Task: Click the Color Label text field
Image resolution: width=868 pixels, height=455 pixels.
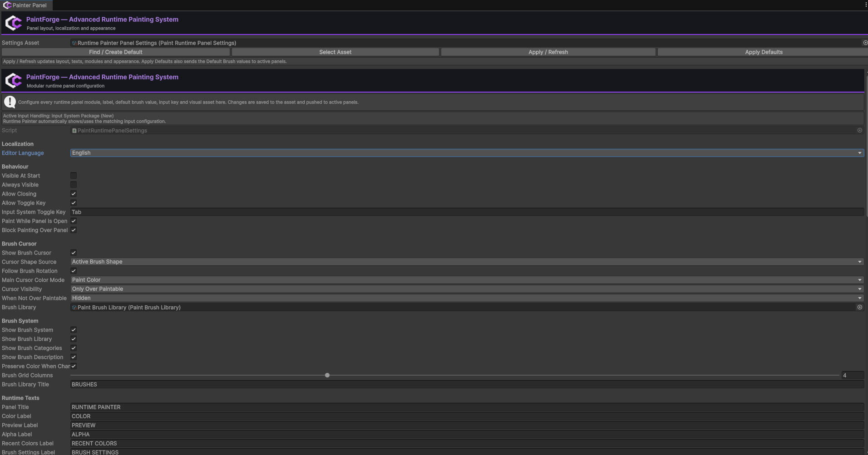Action: tap(467, 416)
